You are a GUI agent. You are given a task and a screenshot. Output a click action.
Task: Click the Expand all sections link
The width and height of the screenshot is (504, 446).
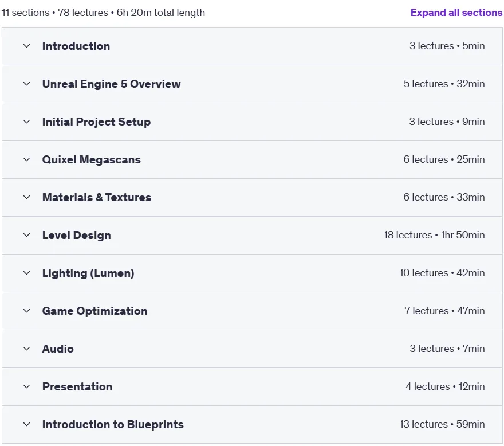coord(456,13)
